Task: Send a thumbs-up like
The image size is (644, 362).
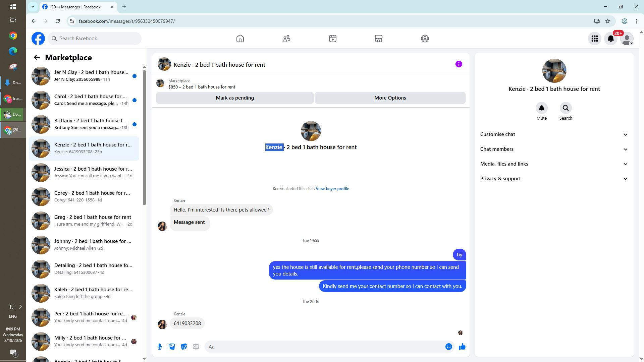Action: pyautogui.click(x=462, y=347)
